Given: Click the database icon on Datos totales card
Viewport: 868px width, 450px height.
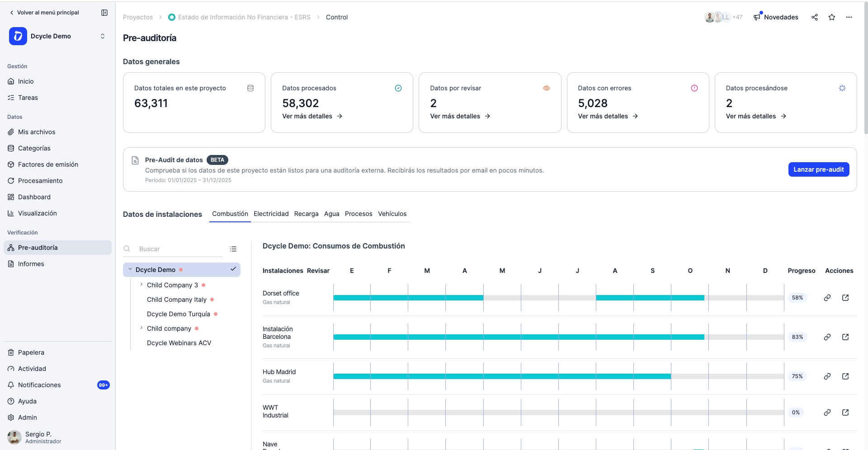Looking at the screenshot, I should point(250,88).
